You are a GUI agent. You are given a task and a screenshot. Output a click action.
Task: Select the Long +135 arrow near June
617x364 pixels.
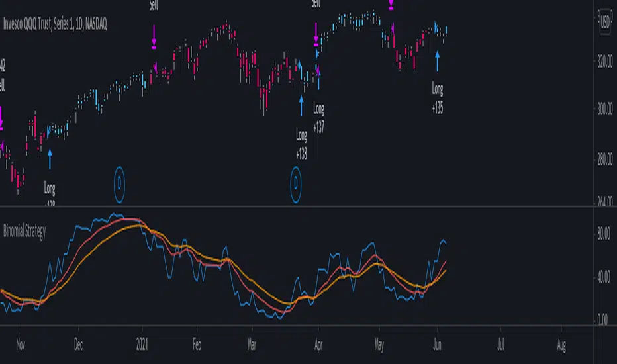click(437, 62)
